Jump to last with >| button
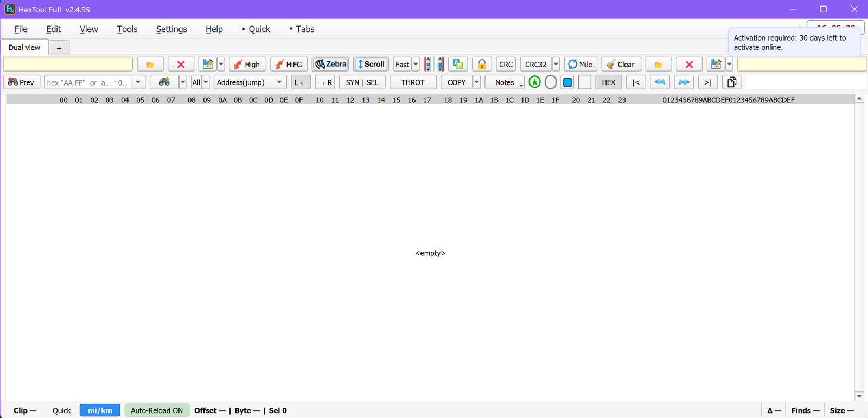The width and height of the screenshot is (868, 418). [x=708, y=82]
